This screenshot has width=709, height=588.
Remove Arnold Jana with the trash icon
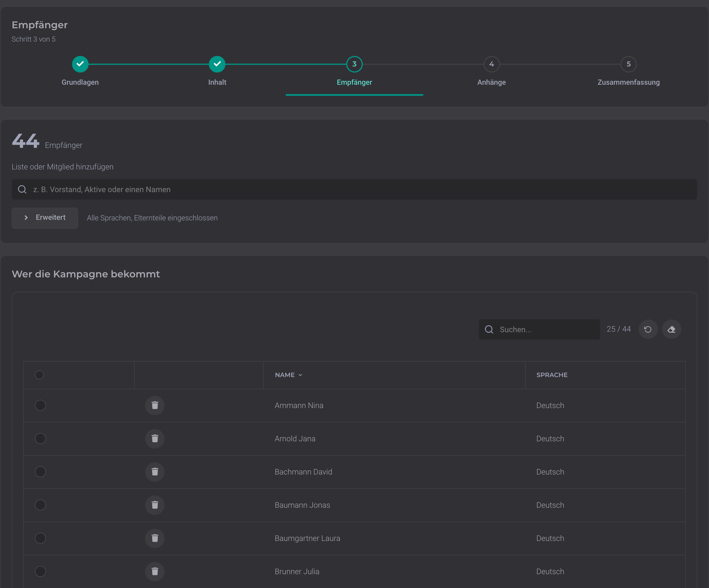coord(155,439)
